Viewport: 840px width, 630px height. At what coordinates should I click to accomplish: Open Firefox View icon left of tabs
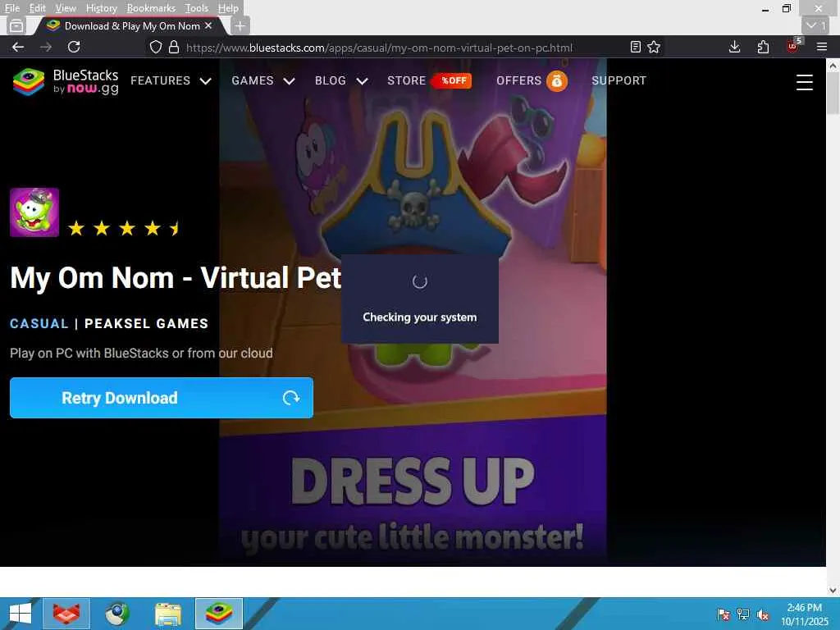(x=16, y=25)
